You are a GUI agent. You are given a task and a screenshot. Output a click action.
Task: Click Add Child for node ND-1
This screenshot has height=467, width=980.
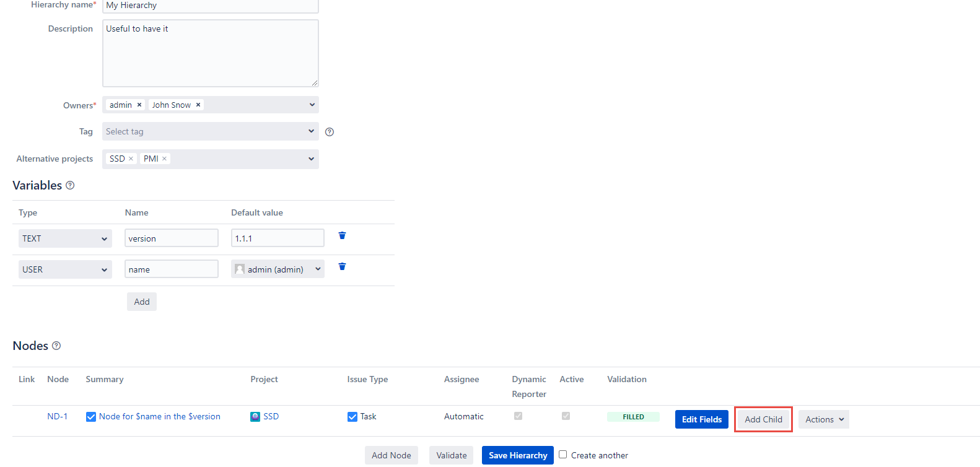pyautogui.click(x=763, y=419)
